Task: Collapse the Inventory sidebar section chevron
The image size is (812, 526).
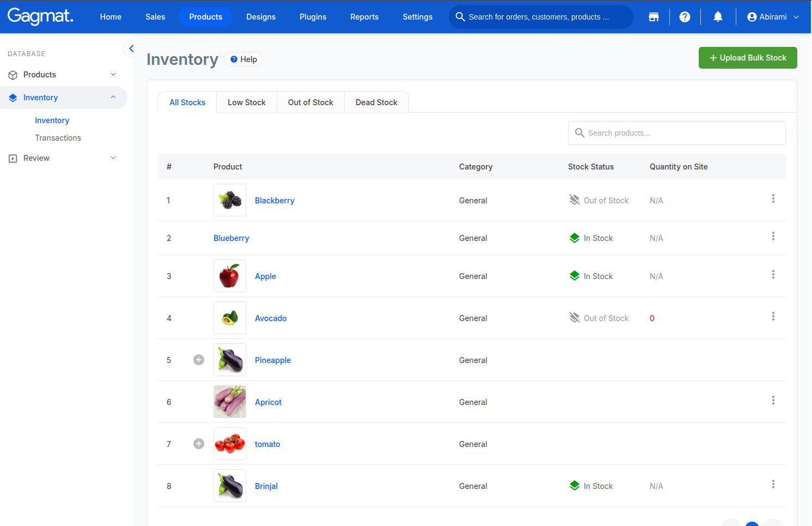Action: [113, 97]
